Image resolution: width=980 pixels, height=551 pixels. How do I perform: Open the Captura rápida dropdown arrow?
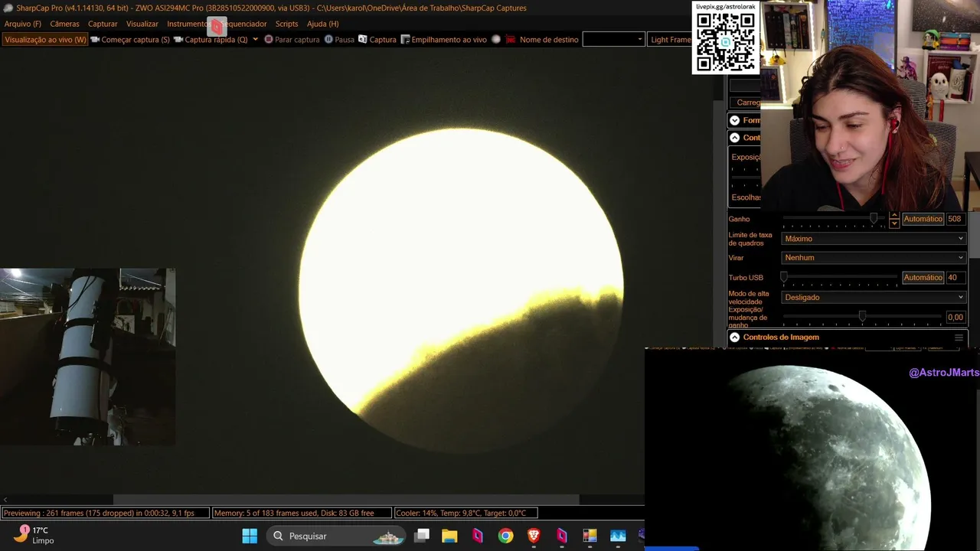click(255, 39)
